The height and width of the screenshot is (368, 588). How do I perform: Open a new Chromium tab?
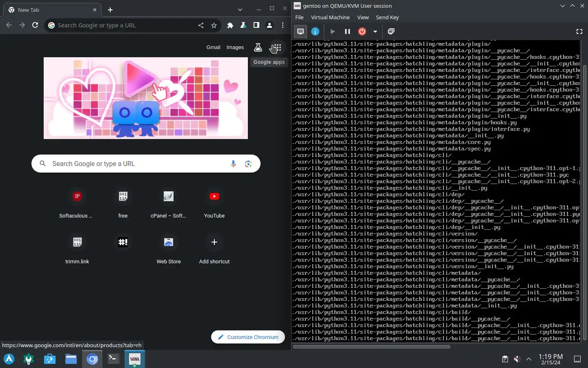click(110, 10)
